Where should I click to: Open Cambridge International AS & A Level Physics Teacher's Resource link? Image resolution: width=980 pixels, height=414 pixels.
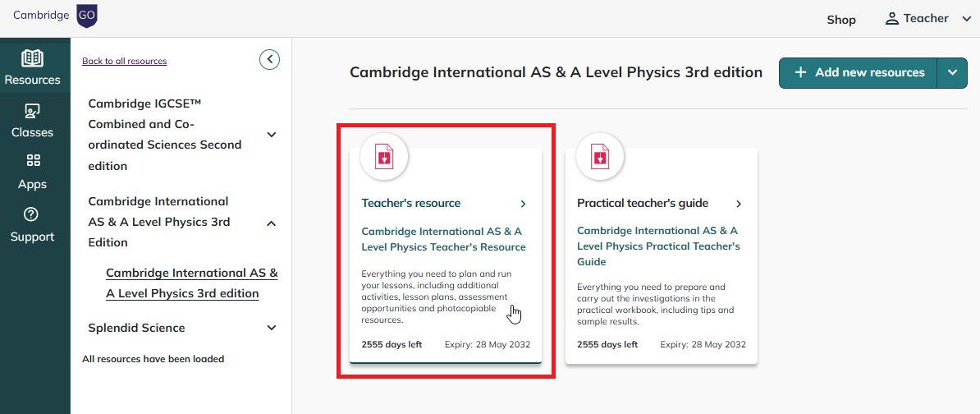pyautogui.click(x=444, y=239)
